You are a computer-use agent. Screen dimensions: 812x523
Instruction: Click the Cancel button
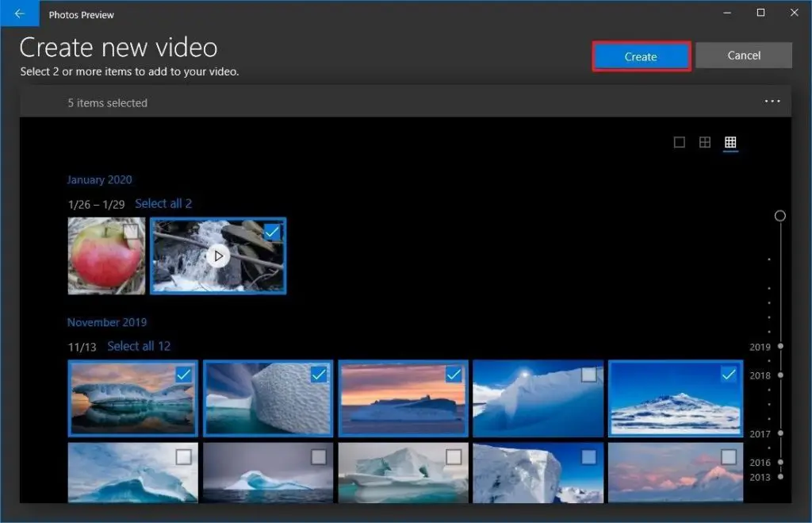[744, 56]
